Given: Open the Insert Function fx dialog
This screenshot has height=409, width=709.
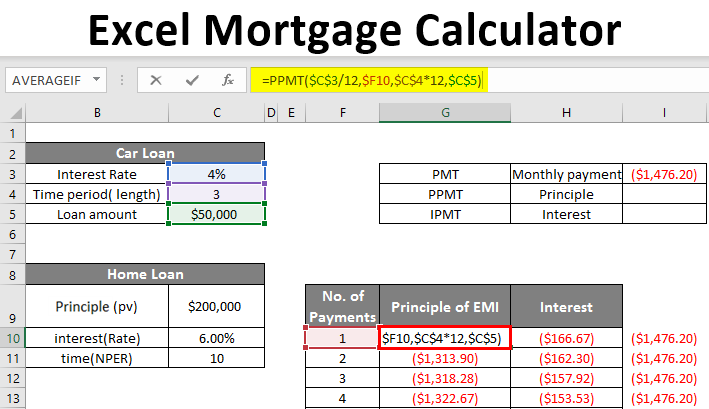Looking at the screenshot, I should click(x=227, y=80).
